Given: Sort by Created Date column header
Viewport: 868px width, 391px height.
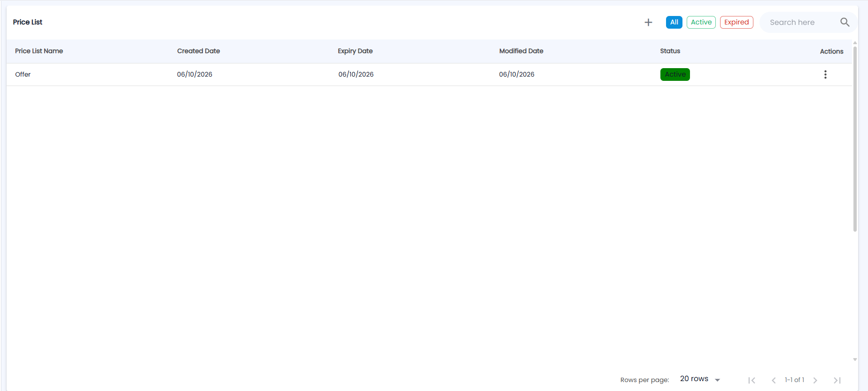Looking at the screenshot, I should click(x=198, y=51).
